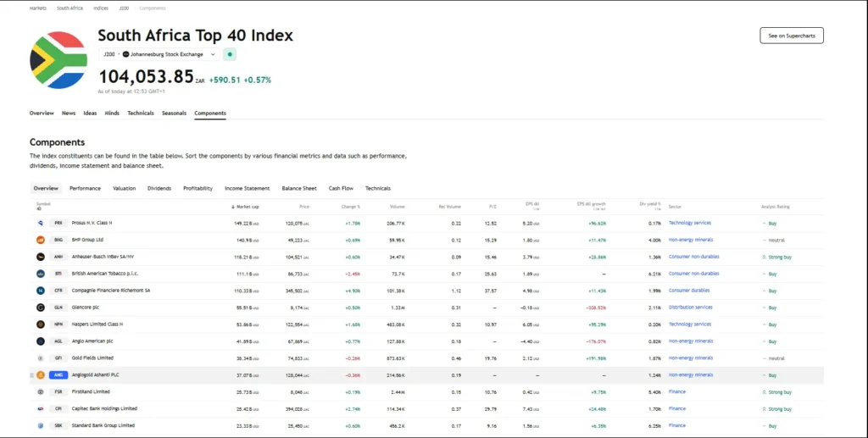
Task: Open the Ideas tab
Action: (x=90, y=113)
